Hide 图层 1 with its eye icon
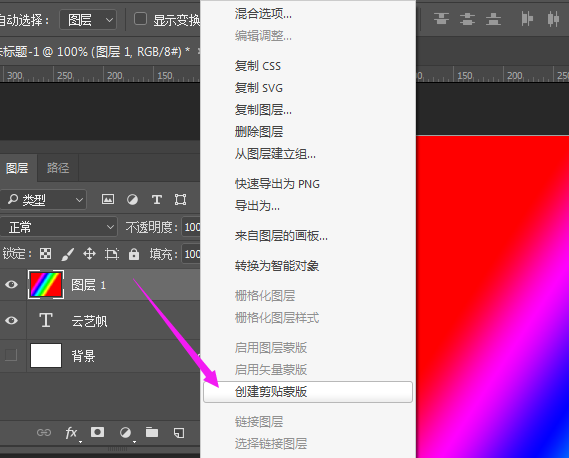 click(x=12, y=285)
